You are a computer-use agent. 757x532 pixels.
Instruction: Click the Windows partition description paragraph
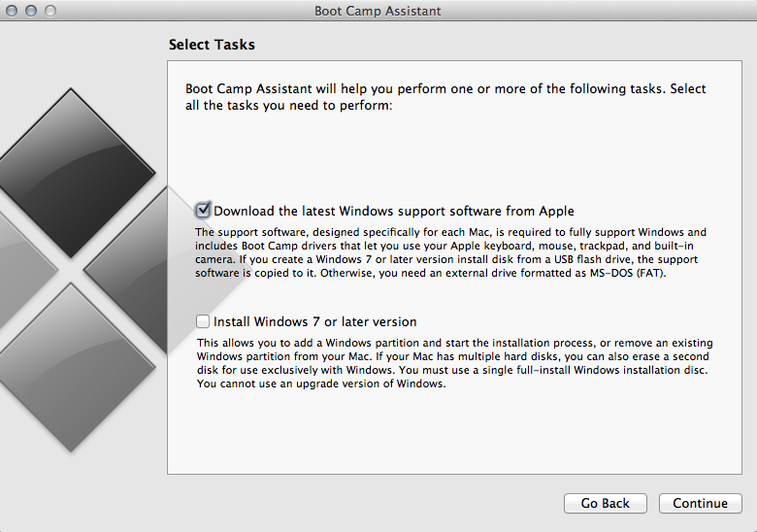click(x=454, y=364)
